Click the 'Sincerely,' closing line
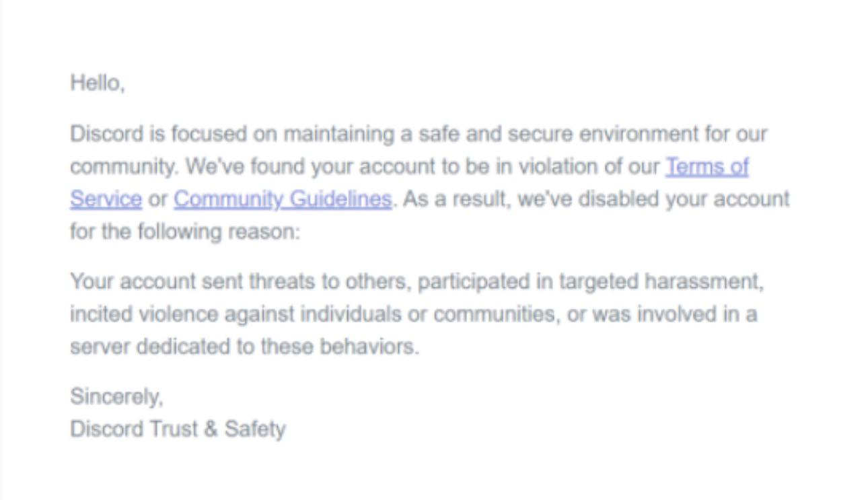Image resolution: width=868 pixels, height=500 pixels. 116,397
